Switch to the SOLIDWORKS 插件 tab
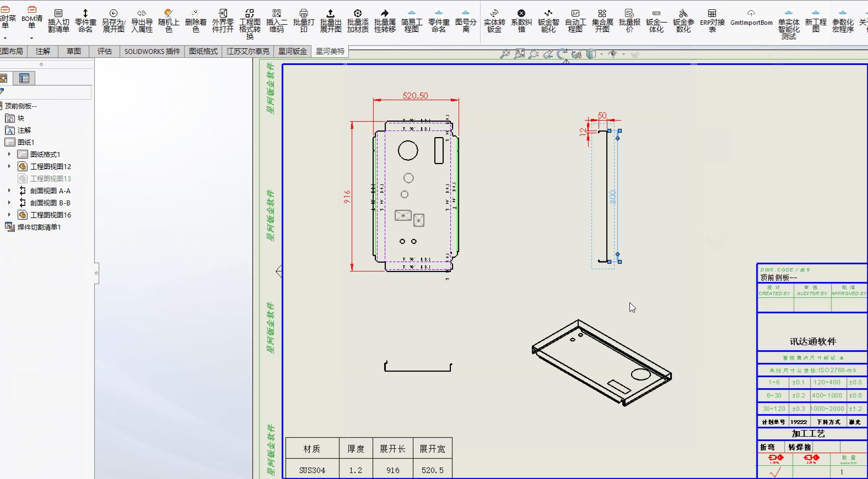This screenshot has width=868, height=479. click(x=152, y=51)
